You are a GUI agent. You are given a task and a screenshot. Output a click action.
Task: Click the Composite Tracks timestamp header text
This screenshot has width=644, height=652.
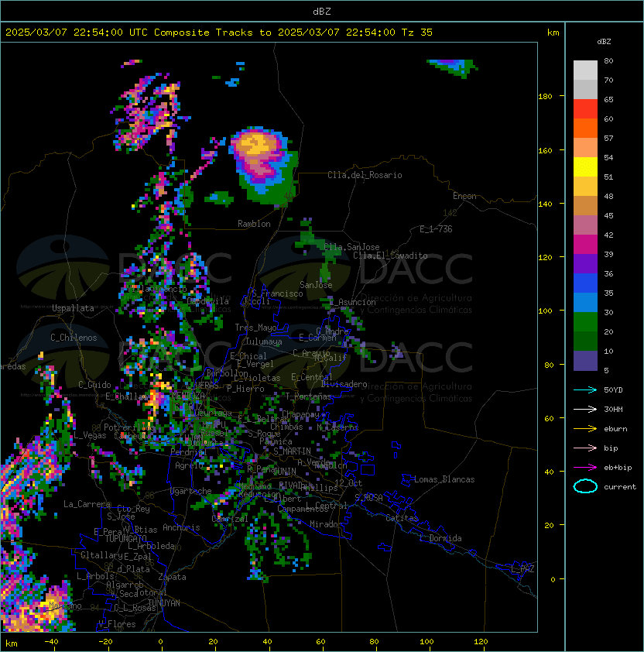[219, 33]
